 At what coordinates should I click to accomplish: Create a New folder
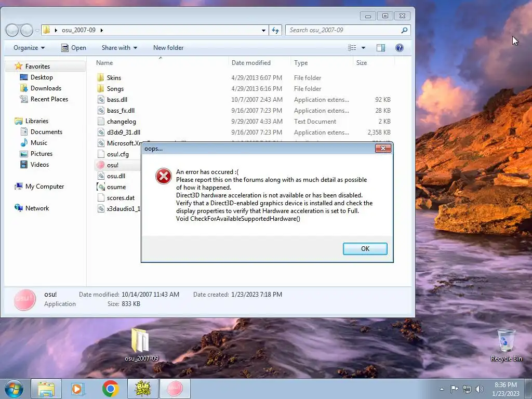[x=168, y=48]
